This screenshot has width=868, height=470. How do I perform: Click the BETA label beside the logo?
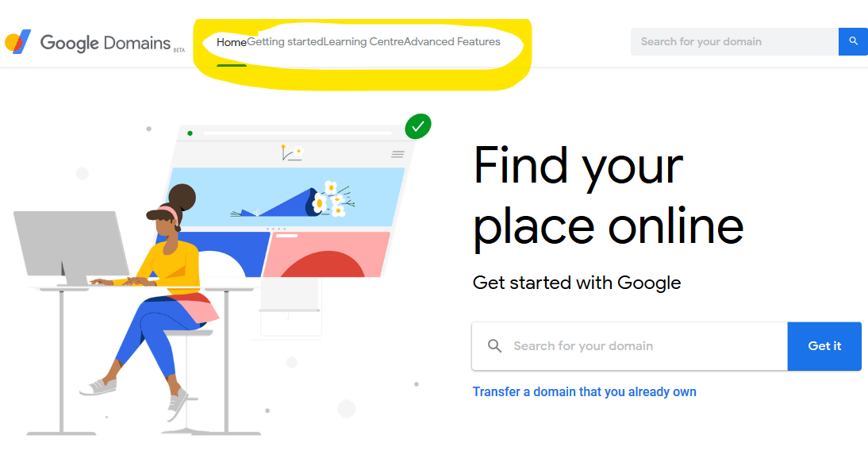point(179,50)
